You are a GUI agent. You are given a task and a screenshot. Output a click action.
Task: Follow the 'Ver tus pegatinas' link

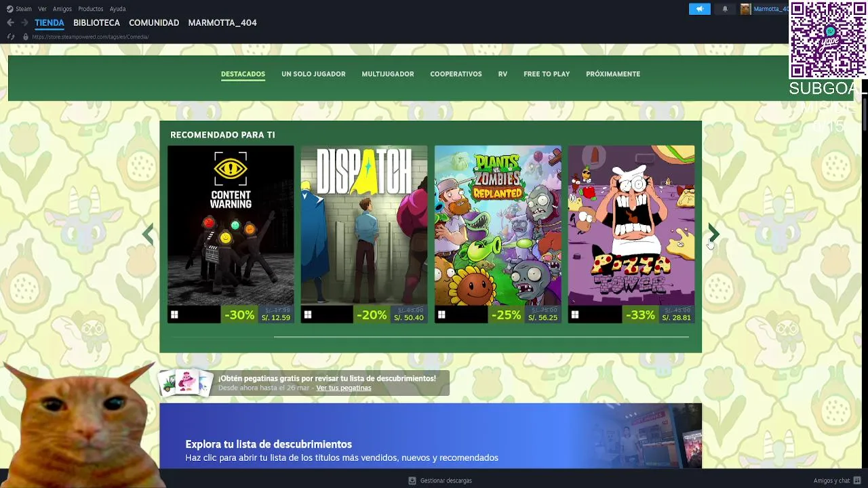pyautogui.click(x=344, y=388)
